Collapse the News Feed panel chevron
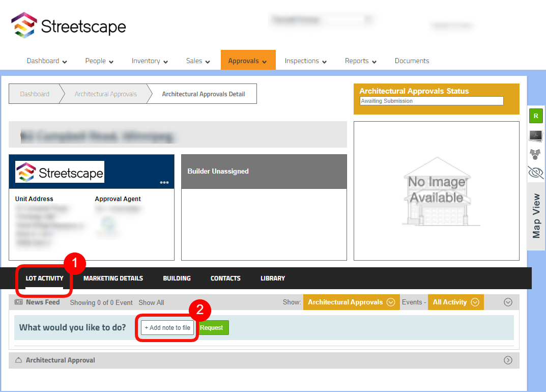546x392 pixels. point(508,302)
